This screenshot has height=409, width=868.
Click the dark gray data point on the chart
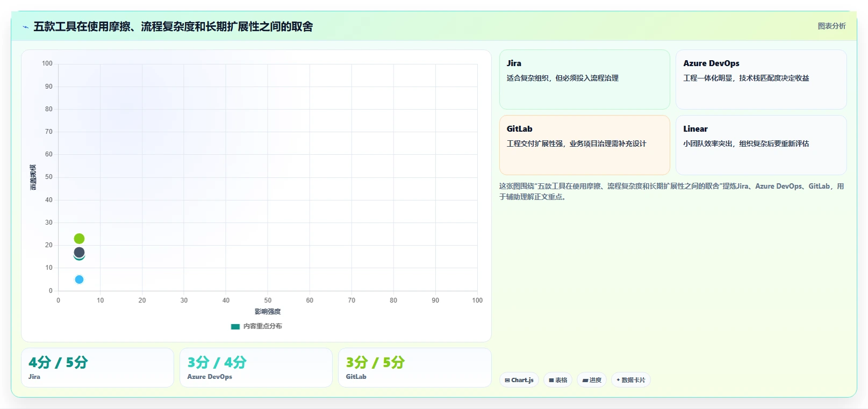click(x=79, y=252)
